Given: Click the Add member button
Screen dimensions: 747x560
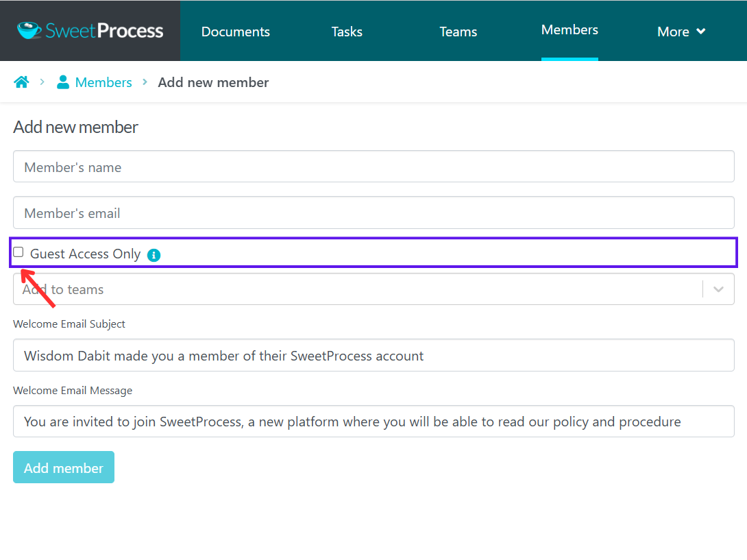Looking at the screenshot, I should pos(63,467).
